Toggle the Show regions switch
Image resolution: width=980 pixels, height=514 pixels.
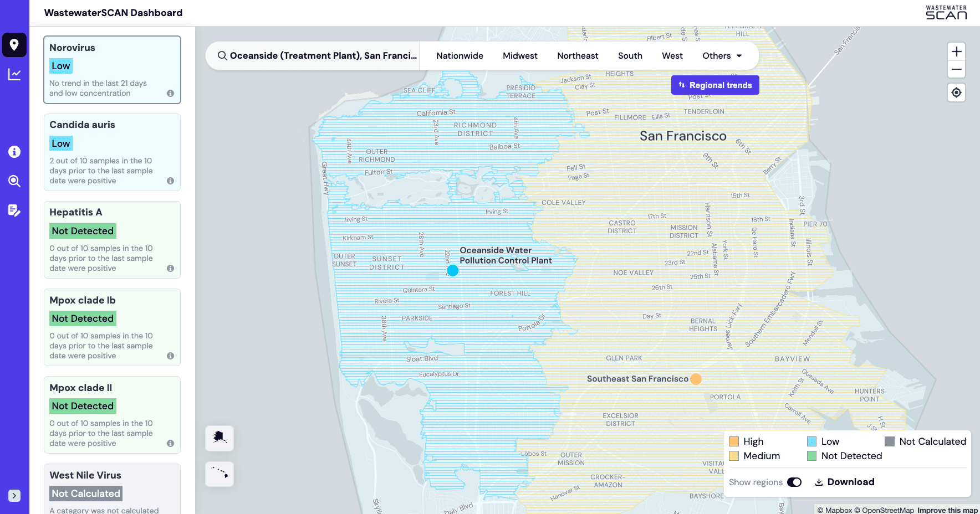794,482
